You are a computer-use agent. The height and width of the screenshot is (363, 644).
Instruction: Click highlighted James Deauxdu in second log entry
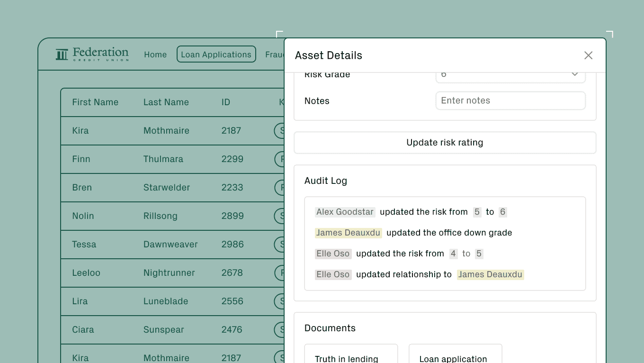(348, 233)
